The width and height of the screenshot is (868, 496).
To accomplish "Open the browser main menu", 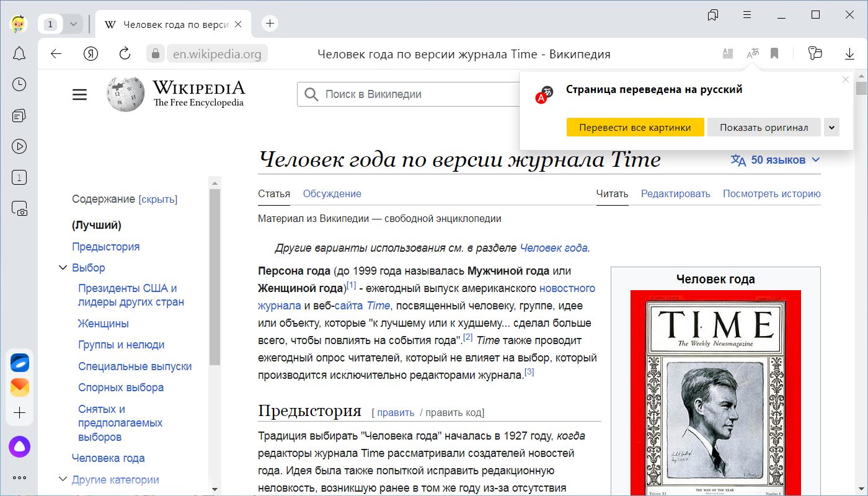I will pos(747,15).
